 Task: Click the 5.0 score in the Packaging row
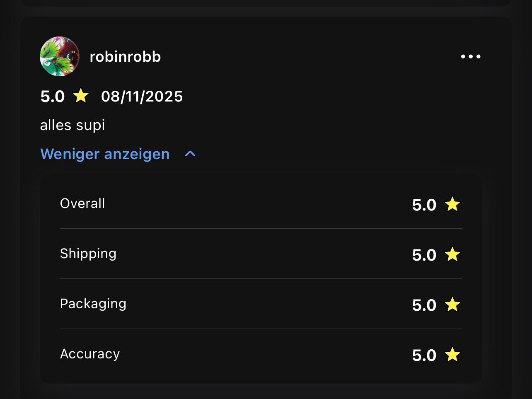[x=424, y=305]
